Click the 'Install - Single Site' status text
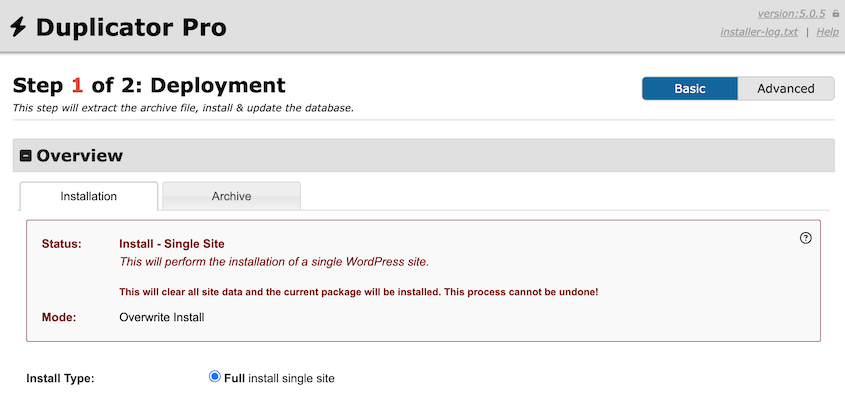Viewport: 845px width, 416px height. [172, 244]
